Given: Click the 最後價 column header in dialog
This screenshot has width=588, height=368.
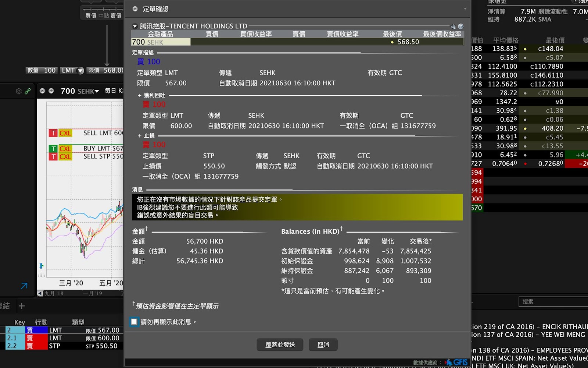Looking at the screenshot, I should 392,34.
